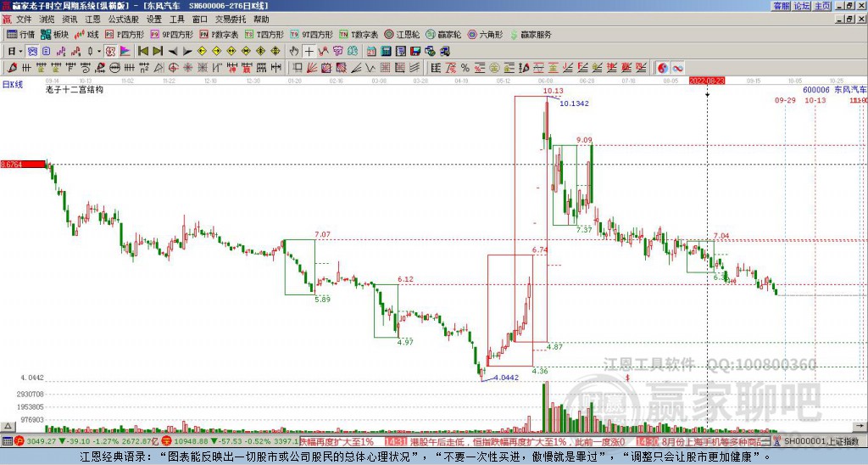Click the red 8.6764 price label

click(x=23, y=165)
